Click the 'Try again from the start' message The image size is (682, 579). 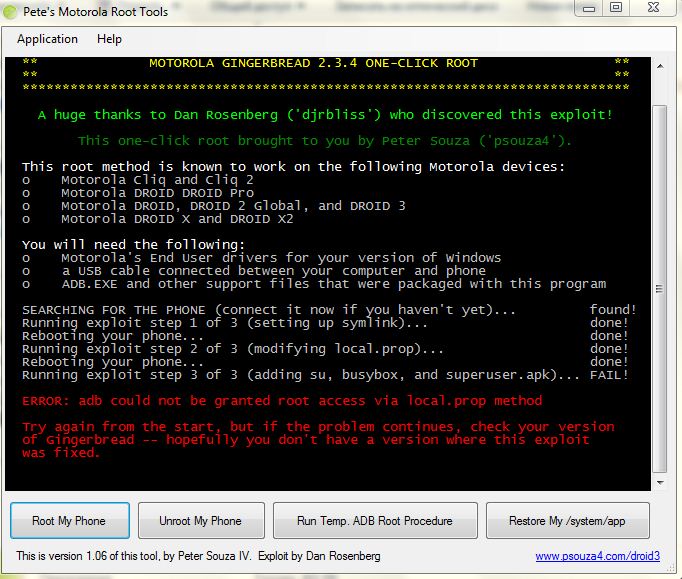tap(318, 440)
